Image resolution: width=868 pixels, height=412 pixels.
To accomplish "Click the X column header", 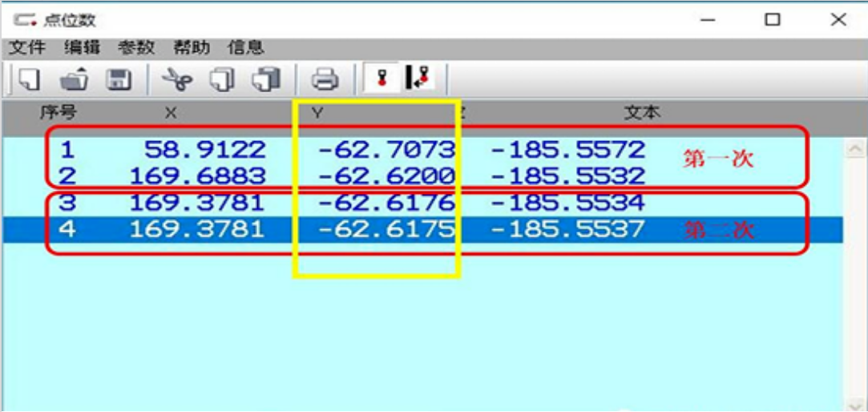I will click(x=171, y=113).
